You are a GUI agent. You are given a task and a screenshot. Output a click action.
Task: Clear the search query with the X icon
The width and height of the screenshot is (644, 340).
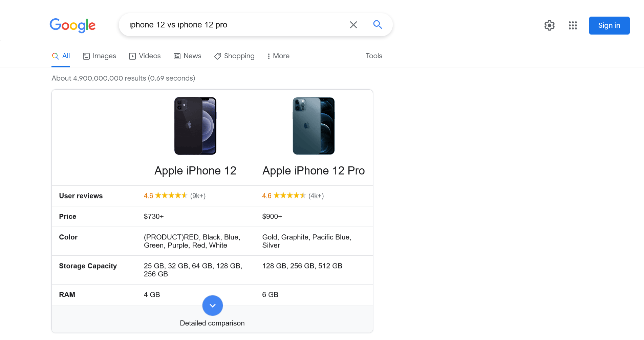[353, 24]
